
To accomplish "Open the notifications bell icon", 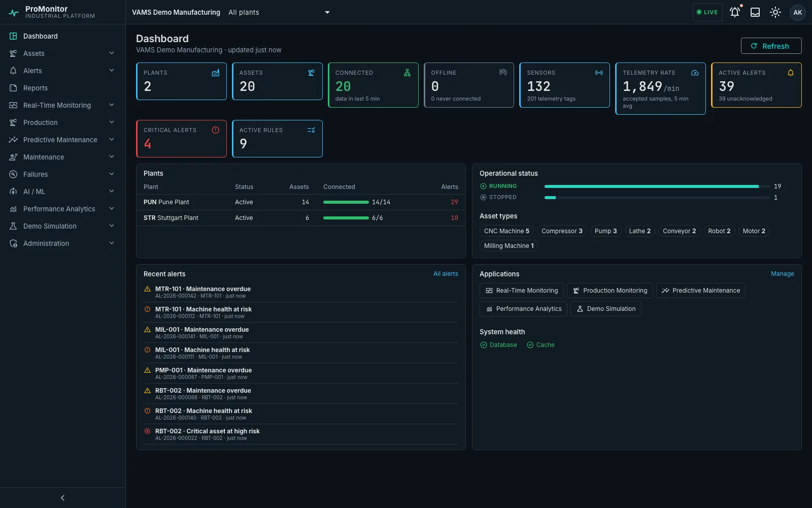I will pyautogui.click(x=734, y=12).
